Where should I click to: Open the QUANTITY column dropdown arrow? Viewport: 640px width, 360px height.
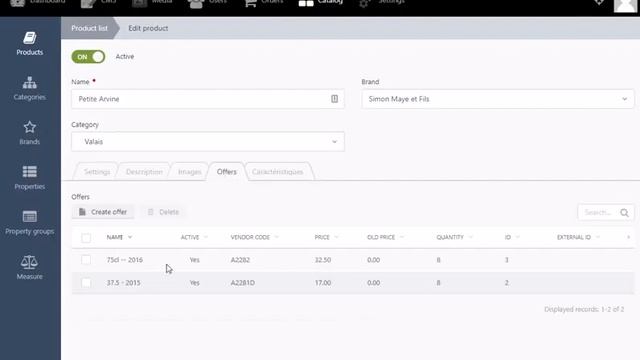click(470, 237)
